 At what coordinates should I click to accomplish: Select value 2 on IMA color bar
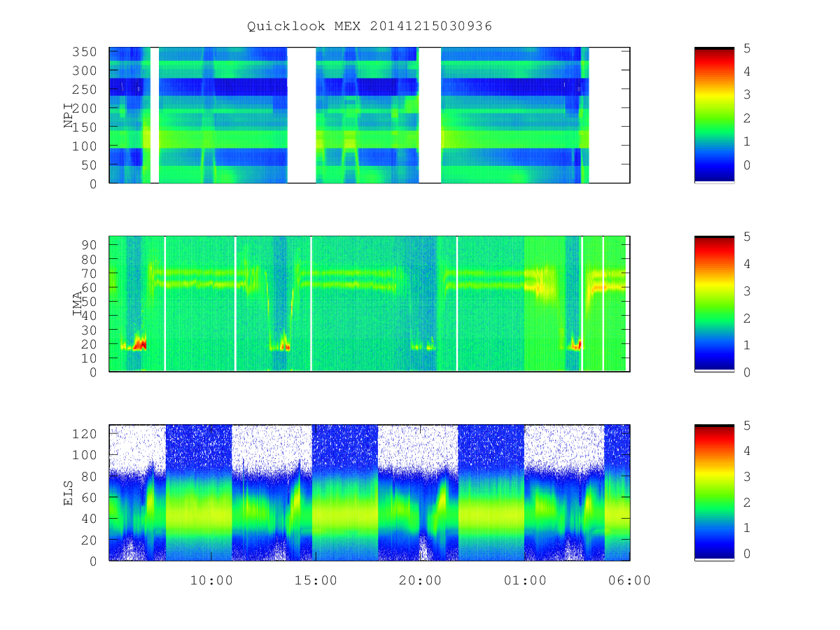tap(747, 318)
